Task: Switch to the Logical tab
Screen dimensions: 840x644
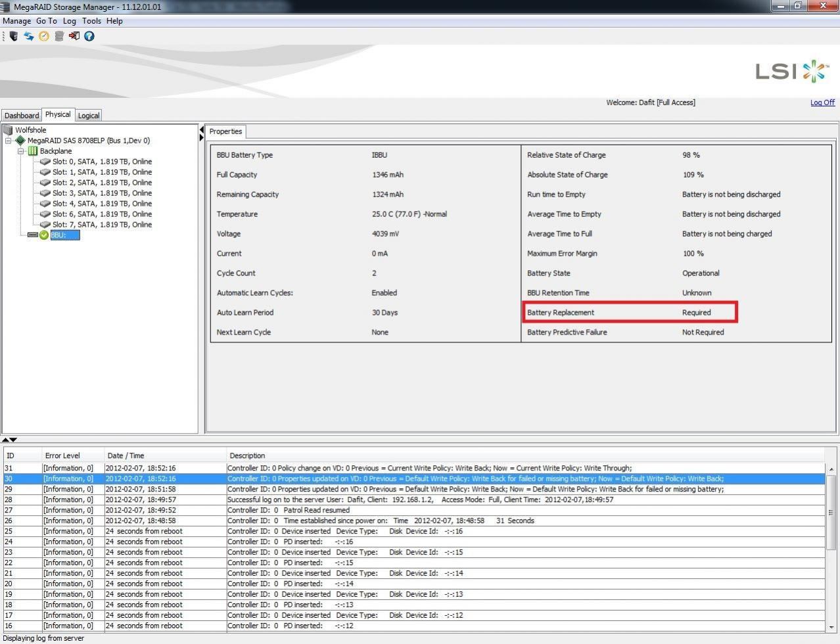Action: (x=89, y=116)
